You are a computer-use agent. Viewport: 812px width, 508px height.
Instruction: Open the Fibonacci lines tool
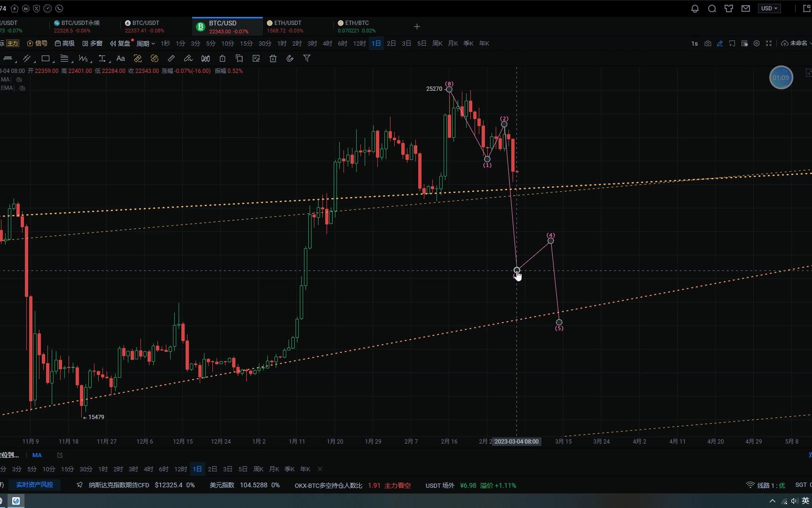pos(64,58)
